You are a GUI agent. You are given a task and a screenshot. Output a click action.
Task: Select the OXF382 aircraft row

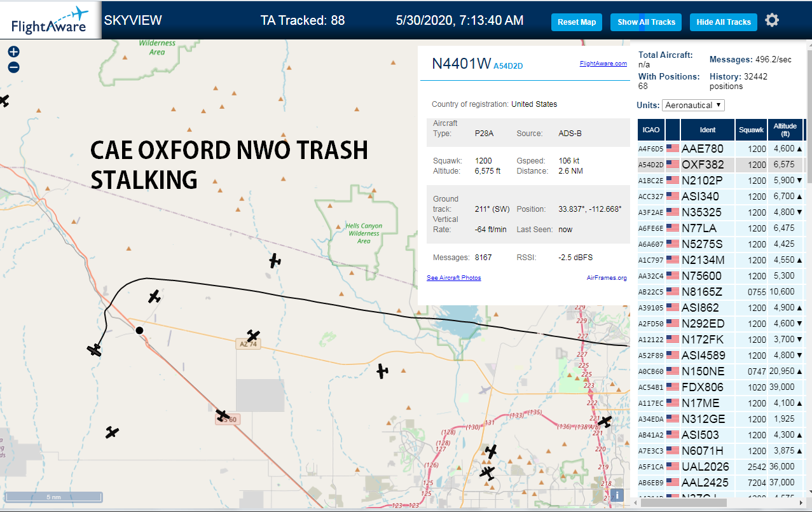pos(720,165)
